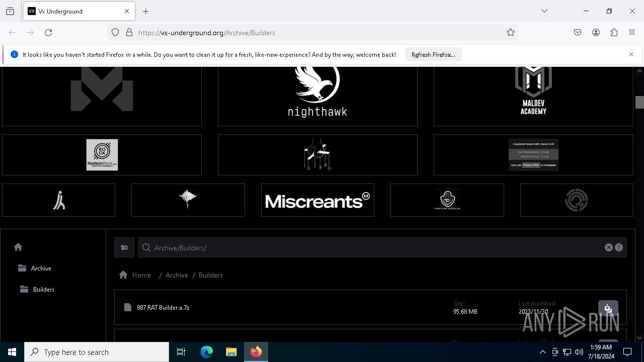Open the passive DNS sponsor banner
The image size is (644, 362).
coord(533,155)
